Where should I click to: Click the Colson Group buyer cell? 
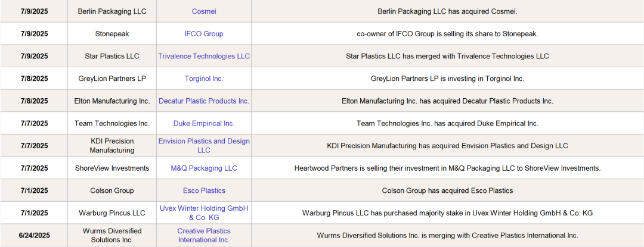[x=112, y=191]
